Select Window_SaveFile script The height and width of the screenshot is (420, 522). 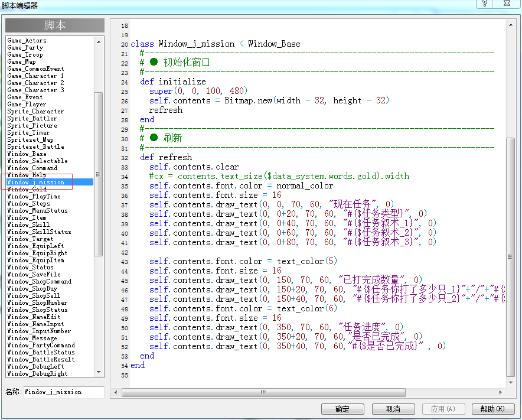[34, 274]
